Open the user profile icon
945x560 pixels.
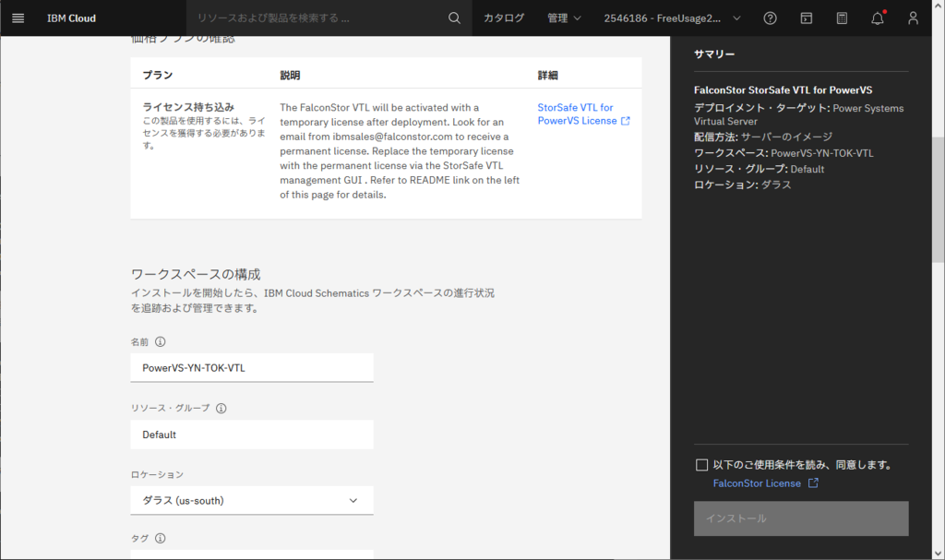pos(913,18)
